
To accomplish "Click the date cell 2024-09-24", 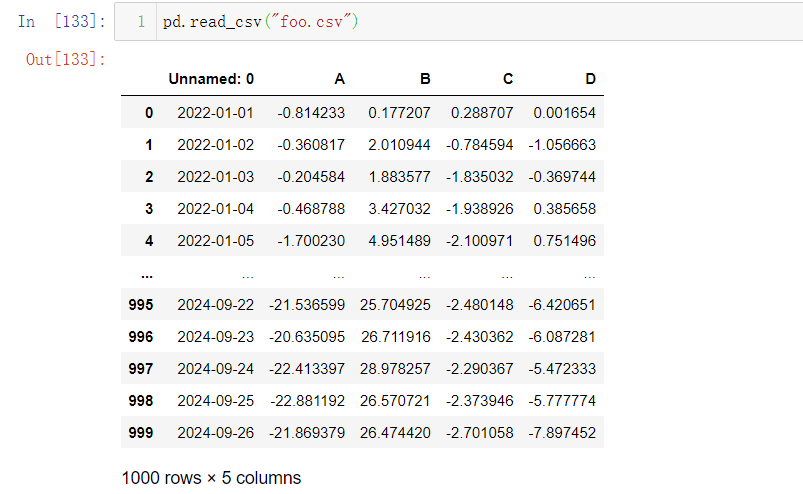I will (216, 369).
